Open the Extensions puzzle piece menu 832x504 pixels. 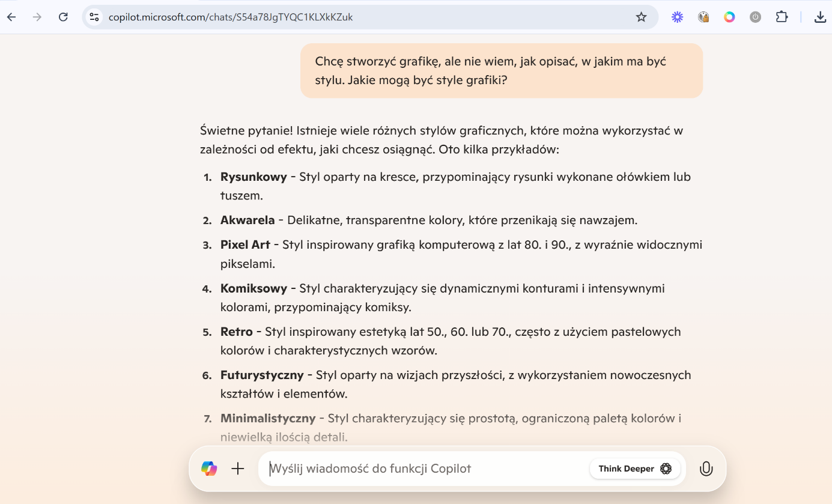(x=782, y=17)
